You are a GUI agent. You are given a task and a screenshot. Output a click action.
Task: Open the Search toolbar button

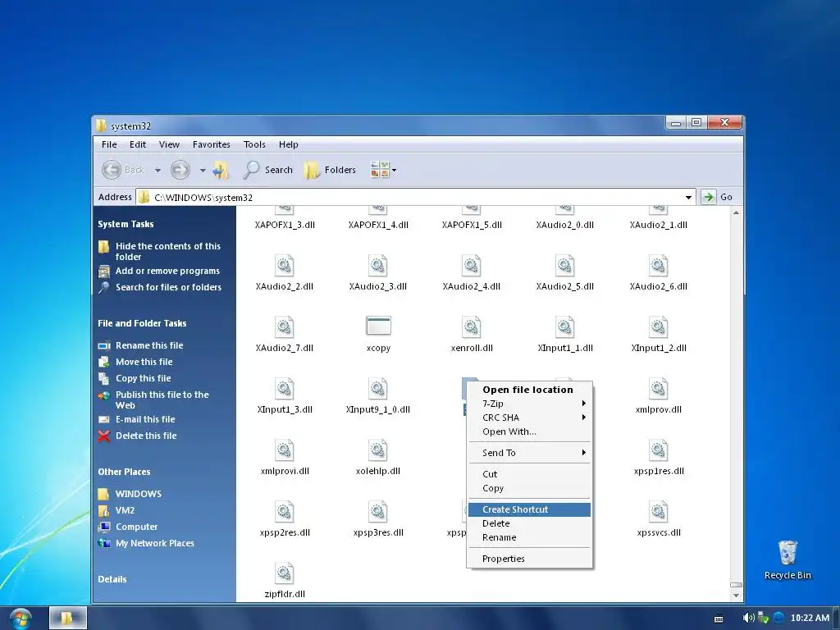tap(268, 170)
